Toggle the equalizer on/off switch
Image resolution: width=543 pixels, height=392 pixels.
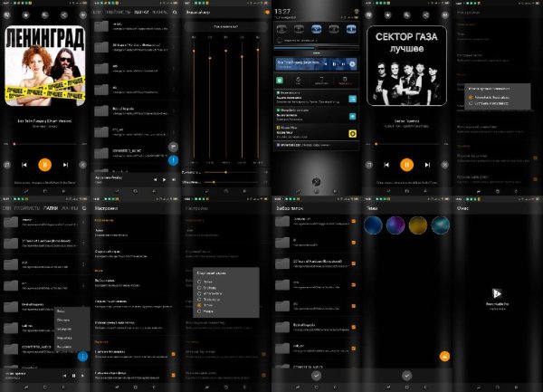pyautogui.click(x=266, y=12)
